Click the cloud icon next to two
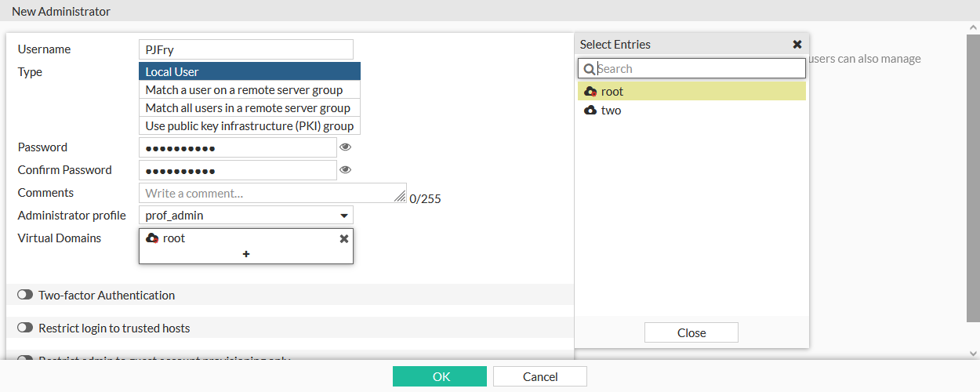The image size is (980, 392). [590, 111]
